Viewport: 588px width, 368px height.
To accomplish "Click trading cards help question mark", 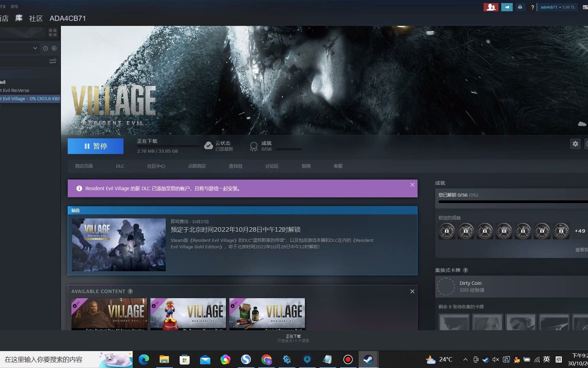I will point(465,270).
